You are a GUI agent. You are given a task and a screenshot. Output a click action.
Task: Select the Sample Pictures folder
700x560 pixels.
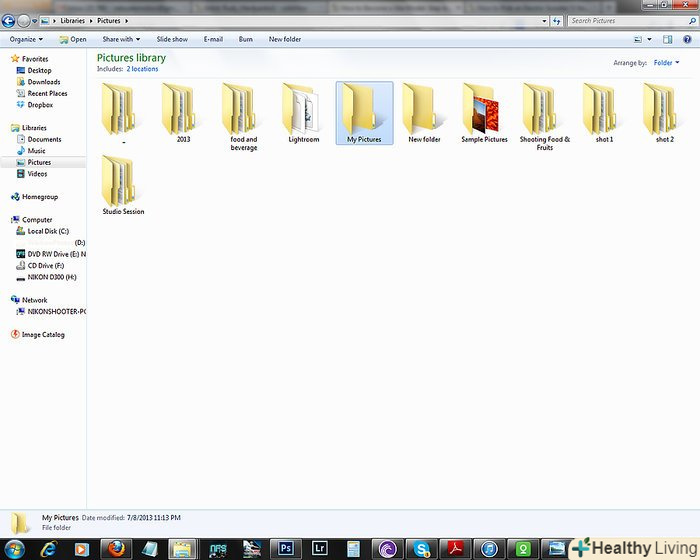tap(484, 113)
